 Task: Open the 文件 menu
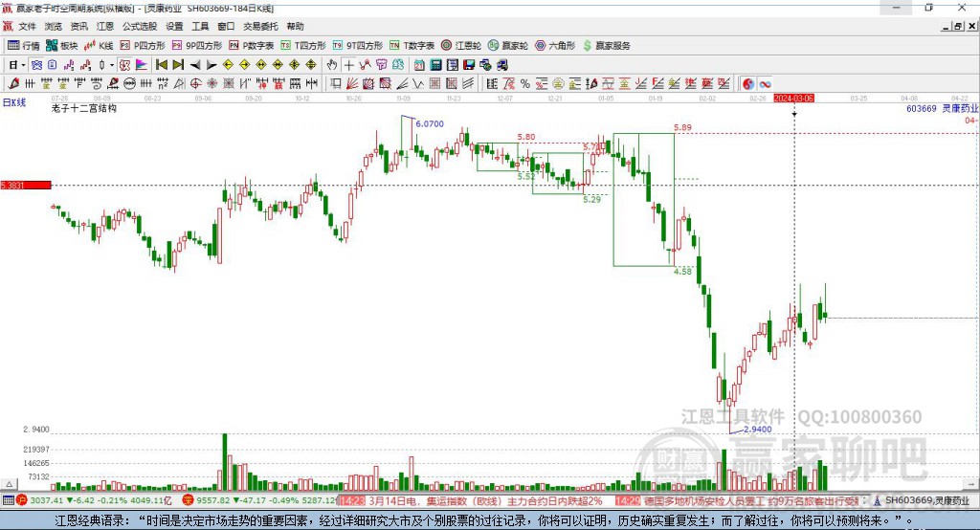[x=27, y=26]
